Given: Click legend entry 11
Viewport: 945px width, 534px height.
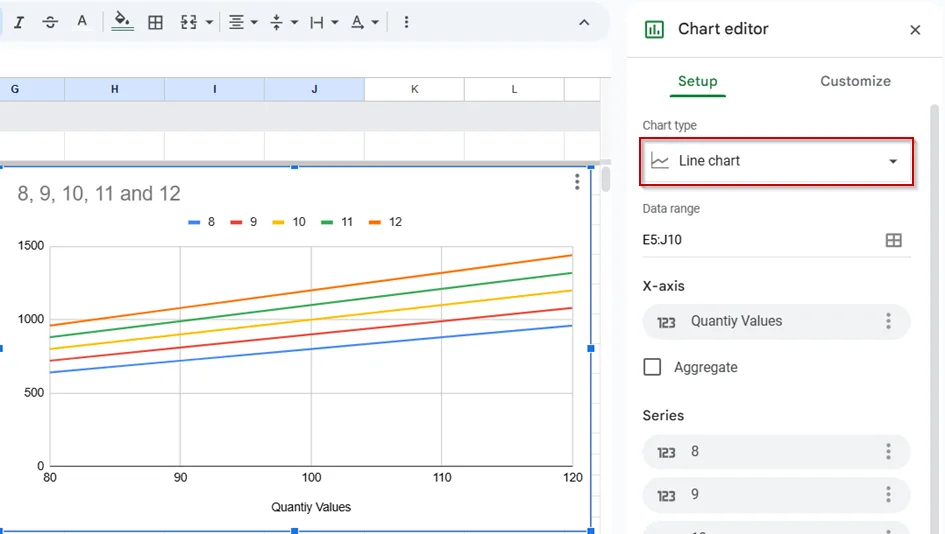Looking at the screenshot, I should click(x=337, y=222).
